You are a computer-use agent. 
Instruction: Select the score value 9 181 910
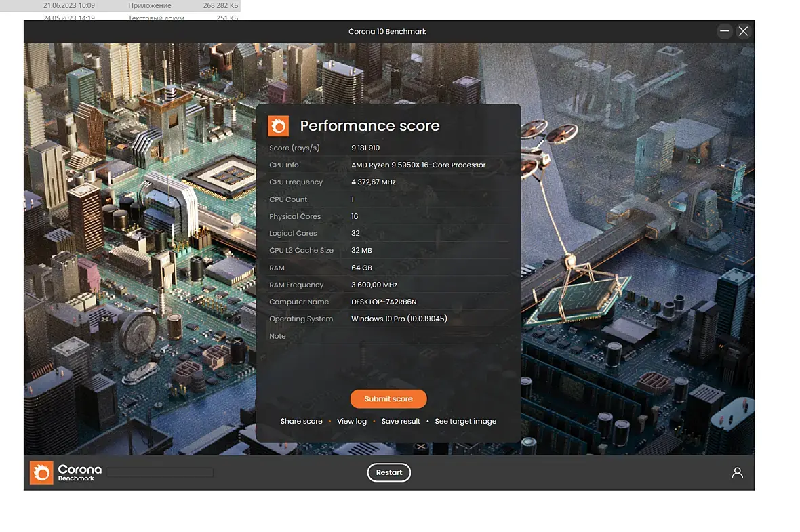[x=365, y=148]
